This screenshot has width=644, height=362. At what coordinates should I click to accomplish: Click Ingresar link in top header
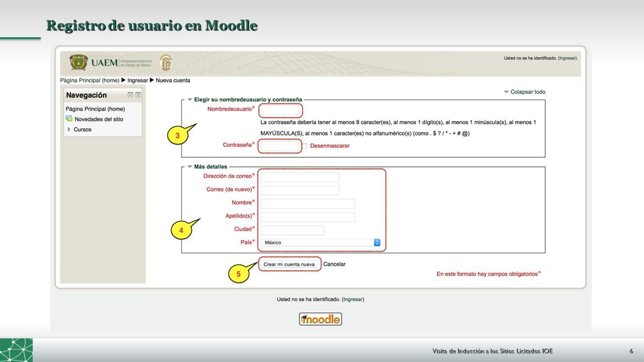(567, 58)
